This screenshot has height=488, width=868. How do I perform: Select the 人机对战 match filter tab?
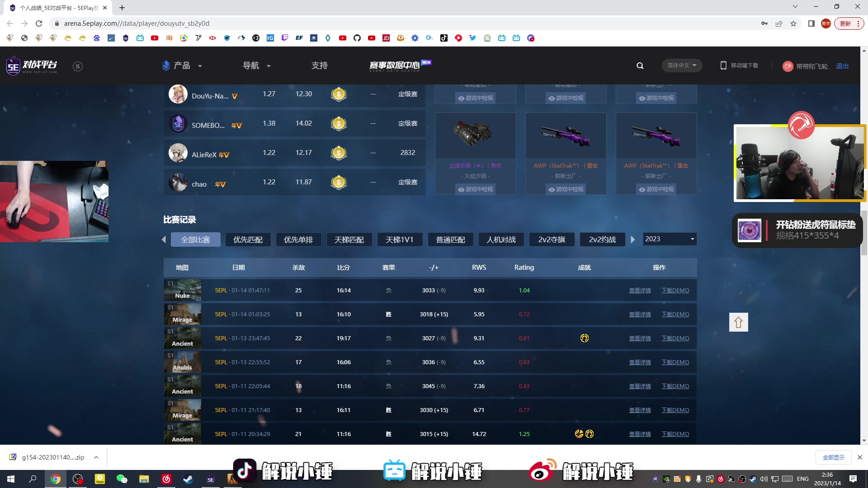point(500,239)
